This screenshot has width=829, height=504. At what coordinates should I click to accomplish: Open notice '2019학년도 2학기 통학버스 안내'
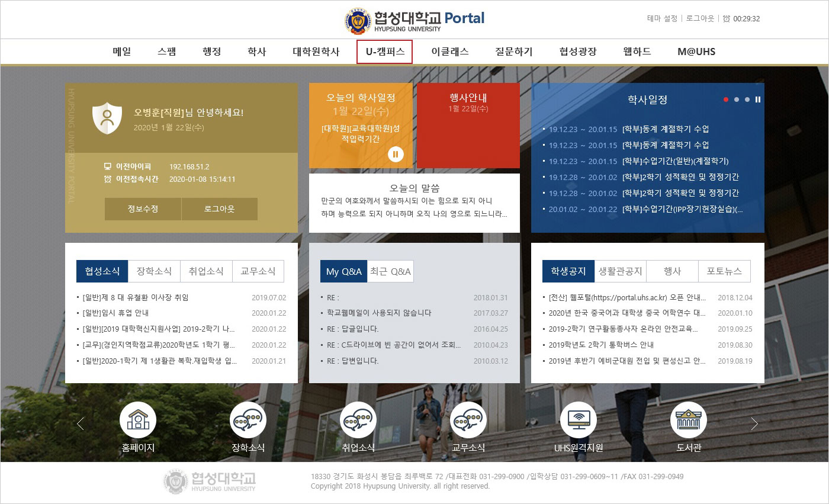(601, 345)
